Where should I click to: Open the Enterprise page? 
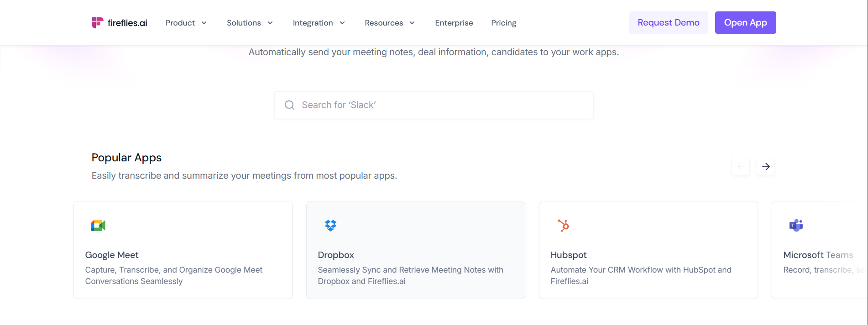coord(454,23)
